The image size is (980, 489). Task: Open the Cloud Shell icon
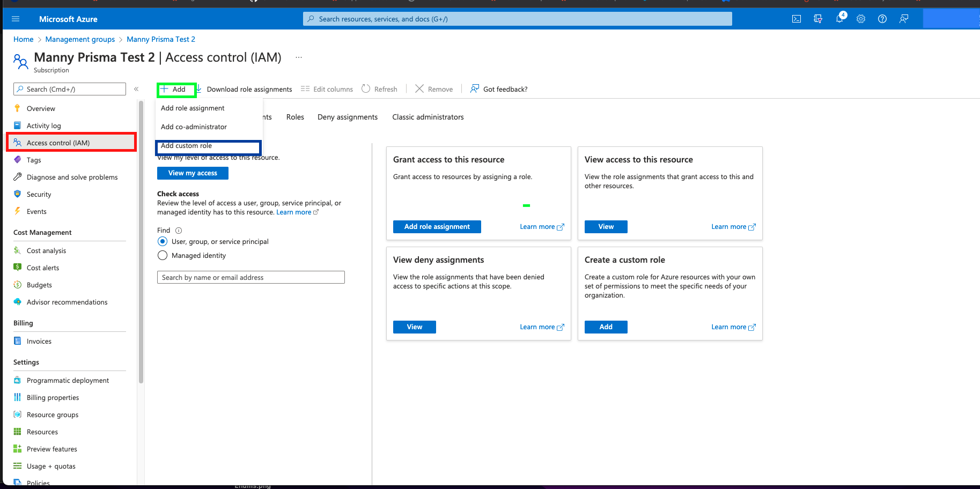pos(797,19)
